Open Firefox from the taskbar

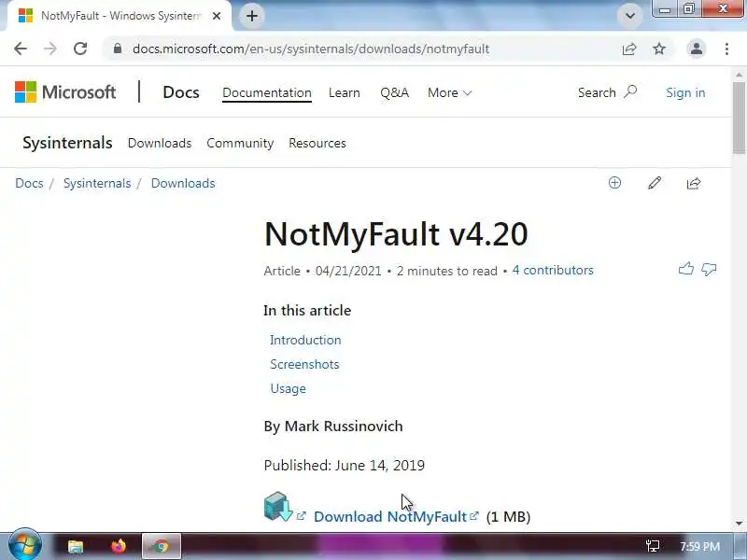119,546
